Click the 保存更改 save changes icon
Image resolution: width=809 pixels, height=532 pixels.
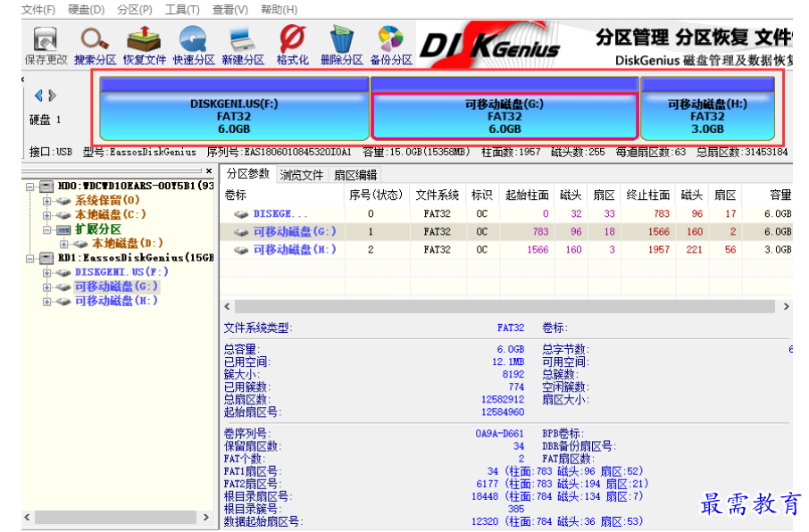click(x=46, y=45)
